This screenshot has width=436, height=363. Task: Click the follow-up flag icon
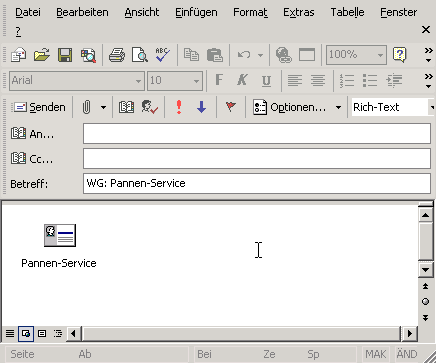pos(231,107)
